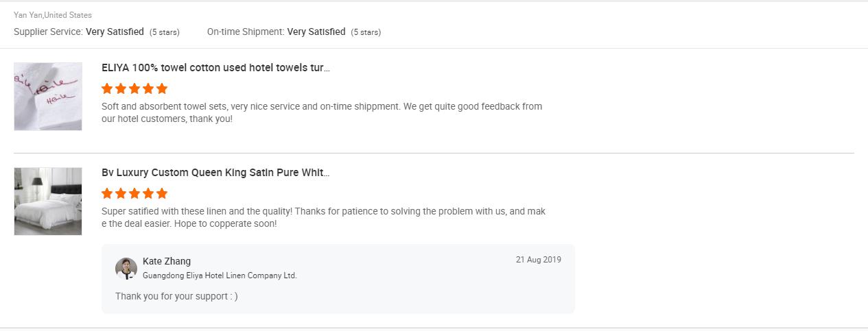Screen dimensions: 868x331
Task: Click the On-time Shipment Very Satisfied rating
Action: tap(316, 32)
